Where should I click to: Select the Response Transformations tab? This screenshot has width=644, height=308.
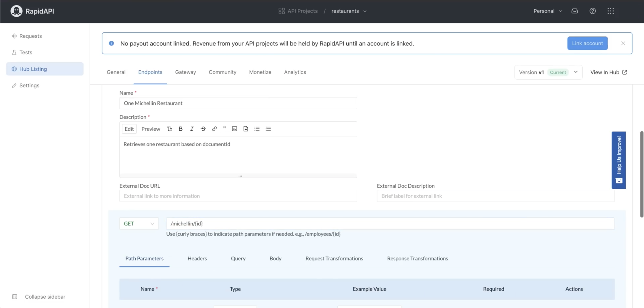[418, 259]
